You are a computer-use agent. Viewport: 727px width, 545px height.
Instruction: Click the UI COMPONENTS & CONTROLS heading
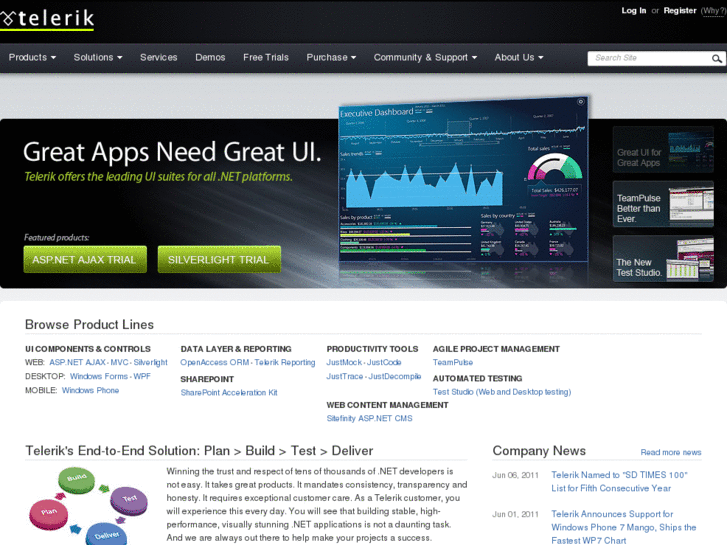88,349
